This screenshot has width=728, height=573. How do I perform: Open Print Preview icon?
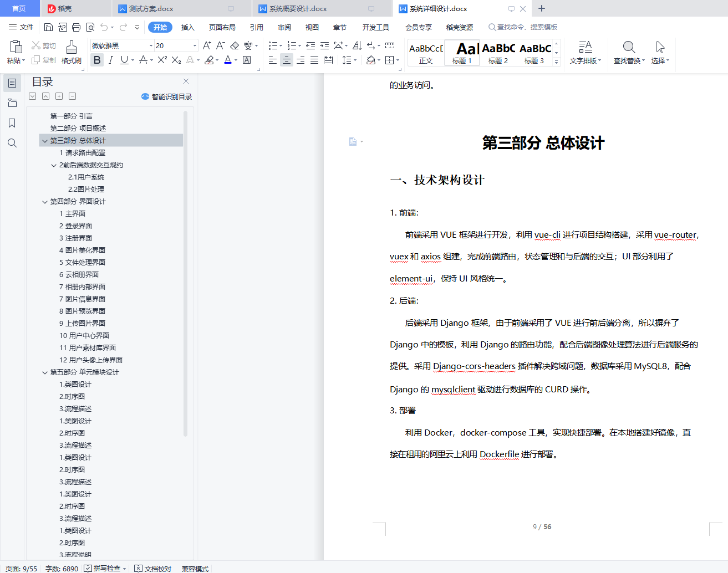click(x=90, y=27)
